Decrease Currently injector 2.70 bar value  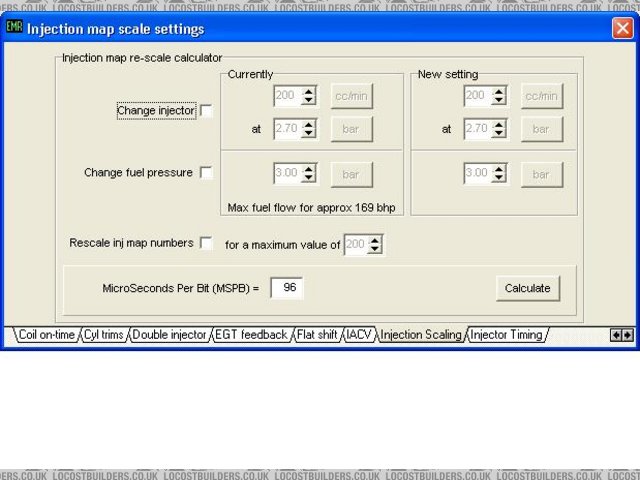click(309, 133)
